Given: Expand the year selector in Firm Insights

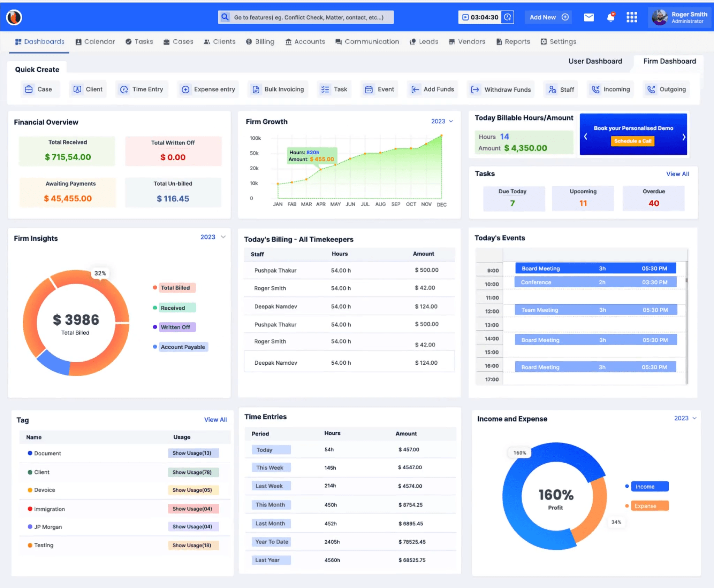Looking at the screenshot, I should click(x=213, y=237).
